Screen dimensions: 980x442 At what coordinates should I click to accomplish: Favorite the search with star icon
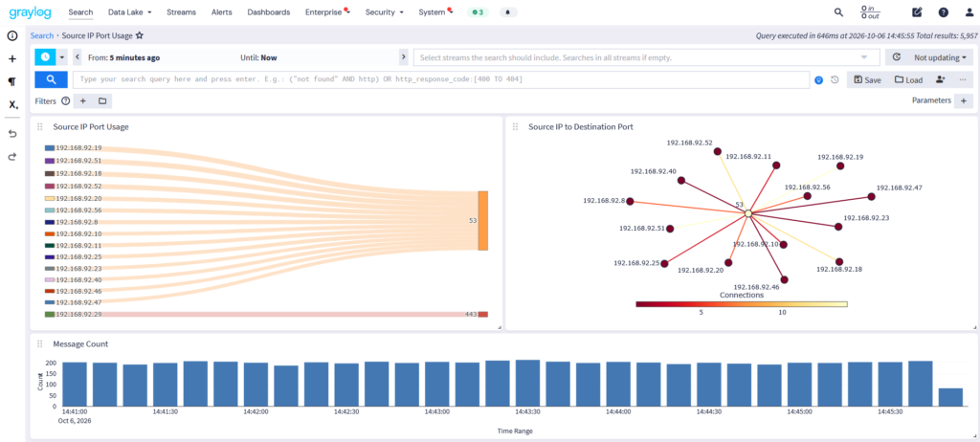click(140, 35)
